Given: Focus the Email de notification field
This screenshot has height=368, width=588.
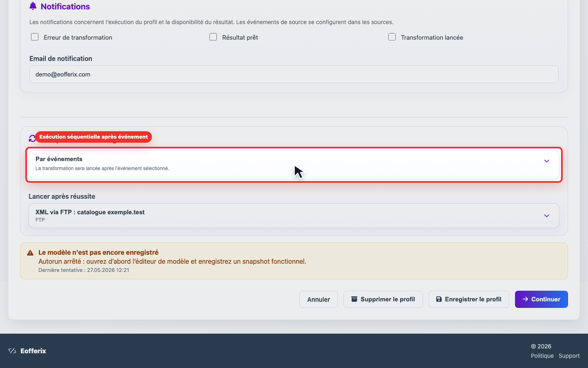Looking at the screenshot, I should tap(294, 74).
